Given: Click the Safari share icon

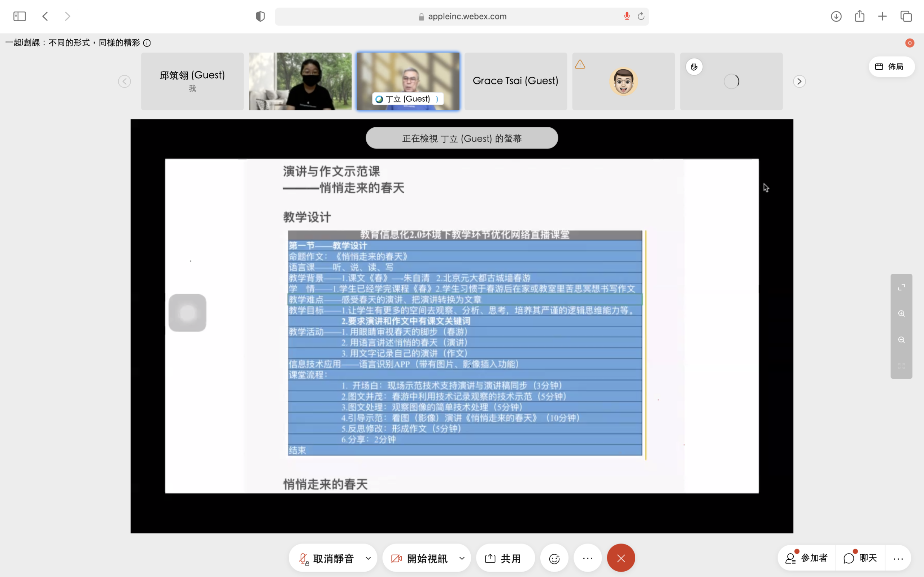Looking at the screenshot, I should pos(859,17).
